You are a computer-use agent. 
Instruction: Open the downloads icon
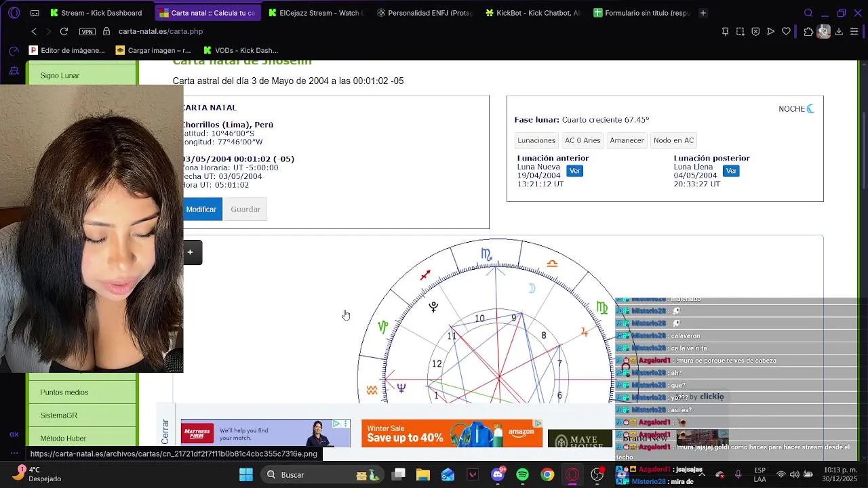click(x=839, y=31)
